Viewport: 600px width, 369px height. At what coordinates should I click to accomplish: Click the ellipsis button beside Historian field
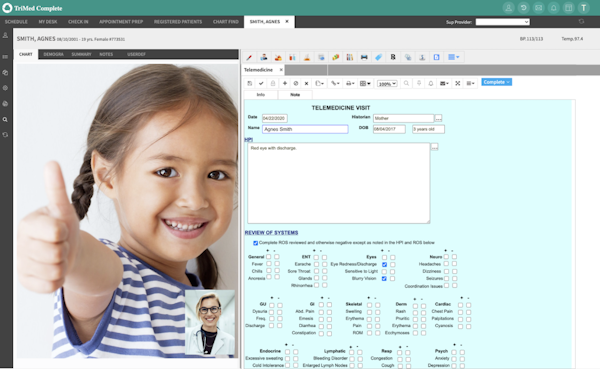(438, 118)
